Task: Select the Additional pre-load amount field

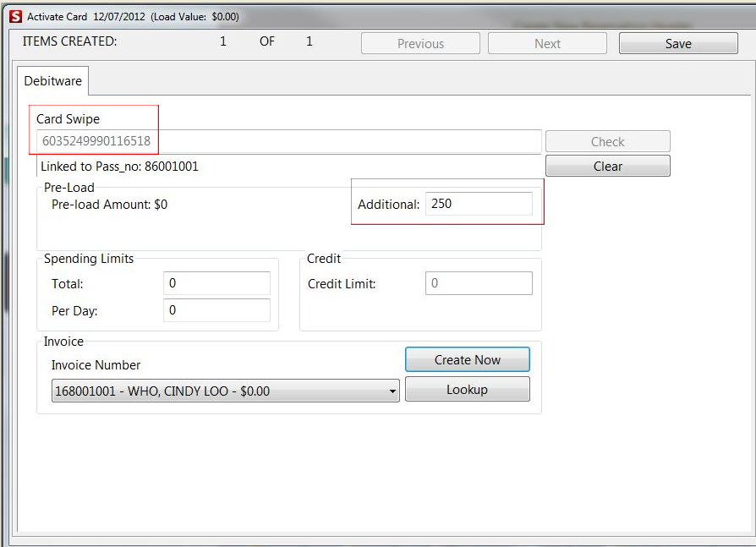Action: point(479,204)
